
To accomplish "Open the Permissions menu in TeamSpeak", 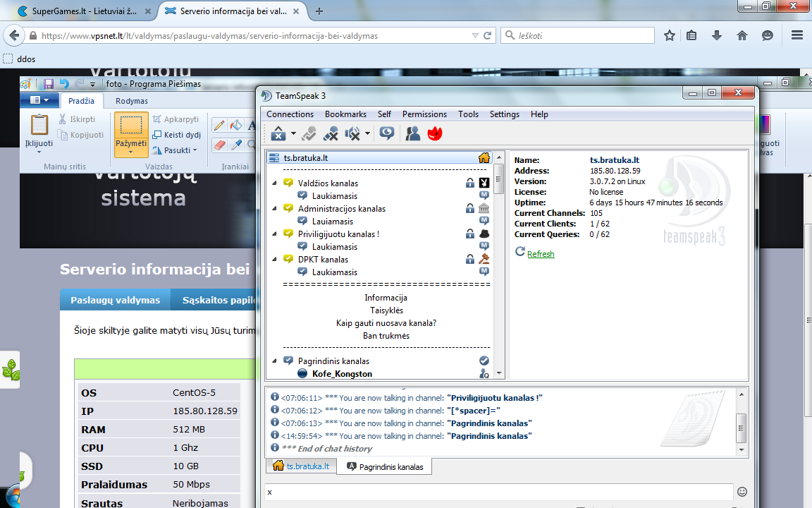I will [424, 114].
